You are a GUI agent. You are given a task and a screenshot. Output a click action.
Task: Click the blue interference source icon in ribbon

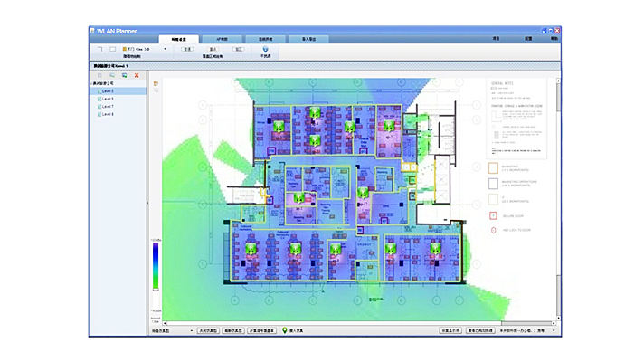pyautogui.click(x=266, y=49)
